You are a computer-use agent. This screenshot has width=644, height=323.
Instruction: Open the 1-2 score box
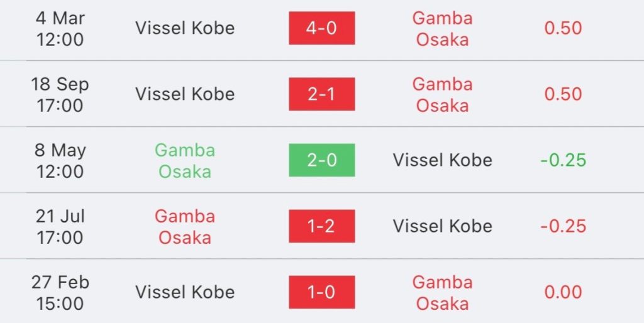pyautogui.click(x=321, y=226)
